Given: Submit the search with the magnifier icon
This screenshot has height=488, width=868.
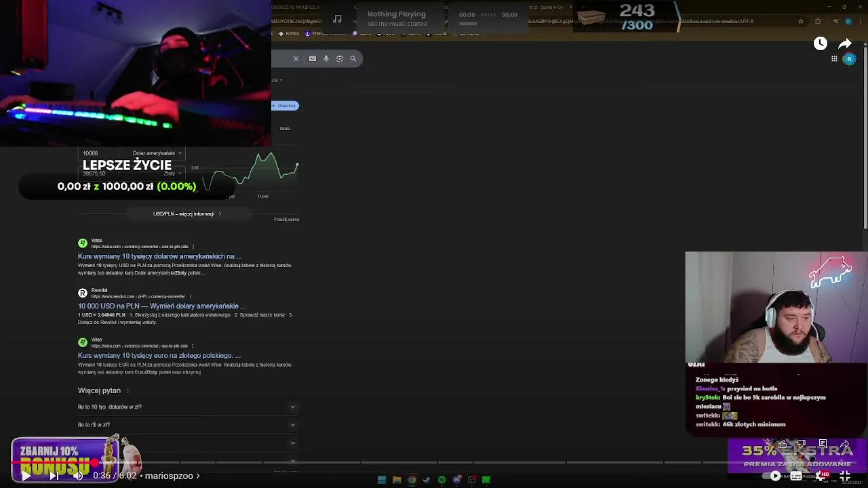Looking at the screenshot, I should point(353,59).
